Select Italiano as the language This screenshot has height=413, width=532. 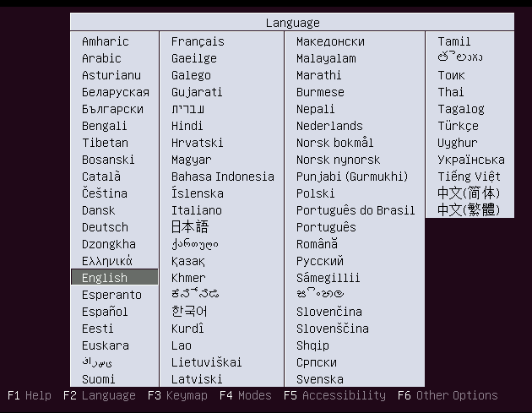pyautogui.click(x=197, y=210)
